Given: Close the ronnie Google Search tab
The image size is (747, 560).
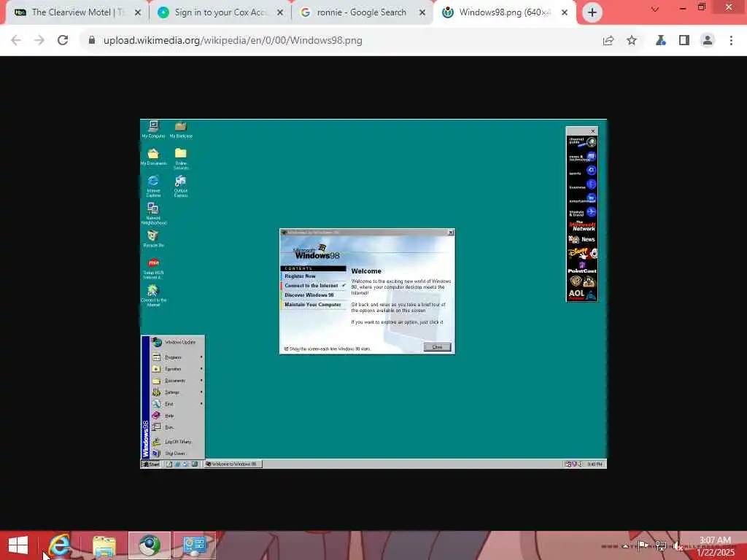Looking at the screenshot, I should point(422,13).
